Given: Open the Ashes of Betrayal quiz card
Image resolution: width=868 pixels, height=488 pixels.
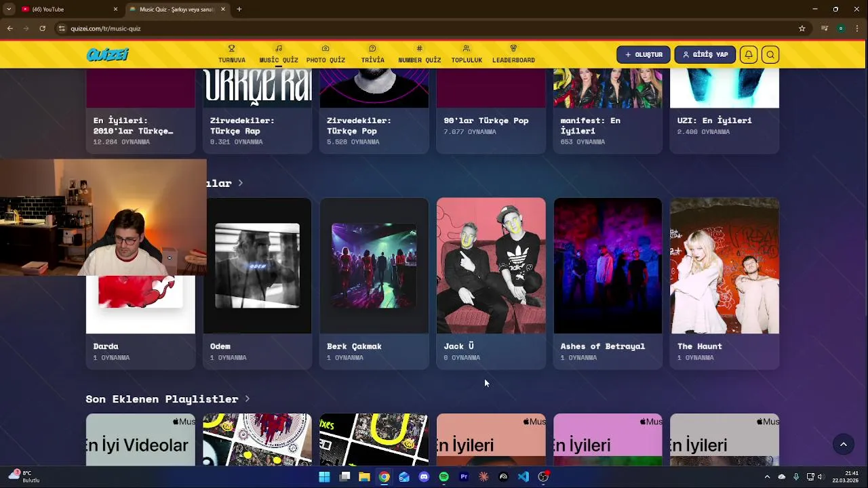Looking at the screenshot, I should [x=608, y=283].
